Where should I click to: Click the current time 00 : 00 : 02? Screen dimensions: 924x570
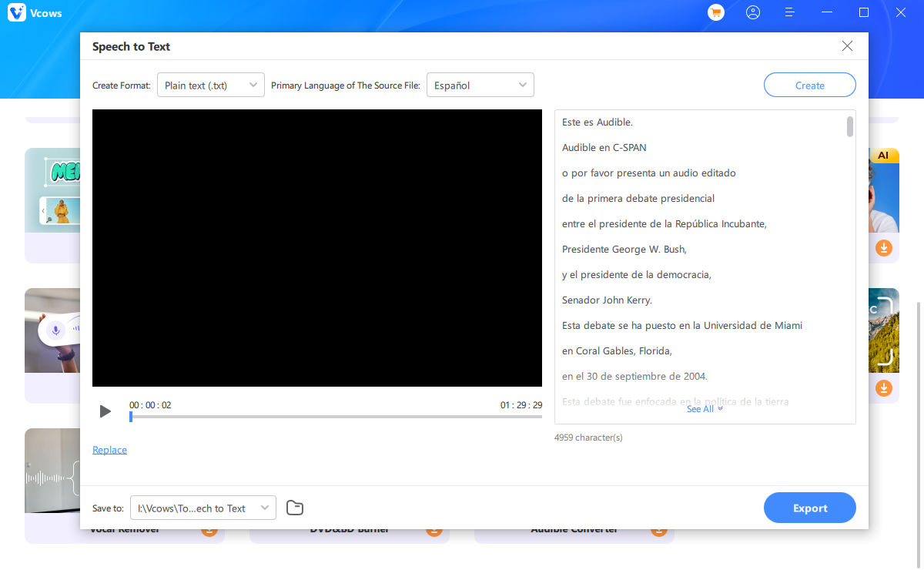tap(150, 405)
